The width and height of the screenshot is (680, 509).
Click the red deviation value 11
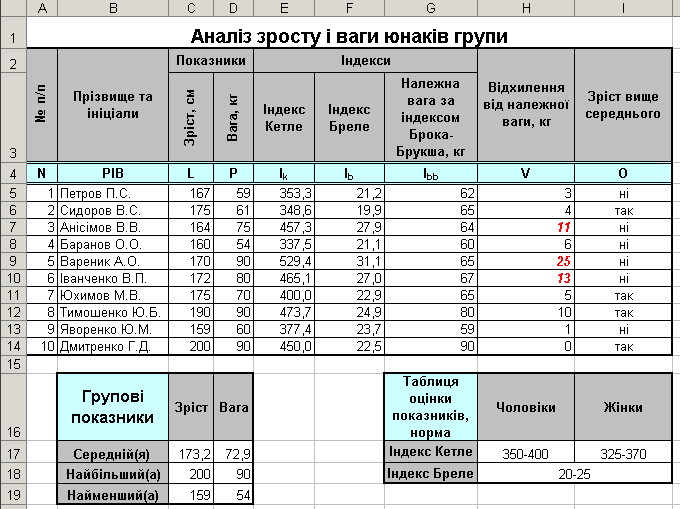click(526, 227)
